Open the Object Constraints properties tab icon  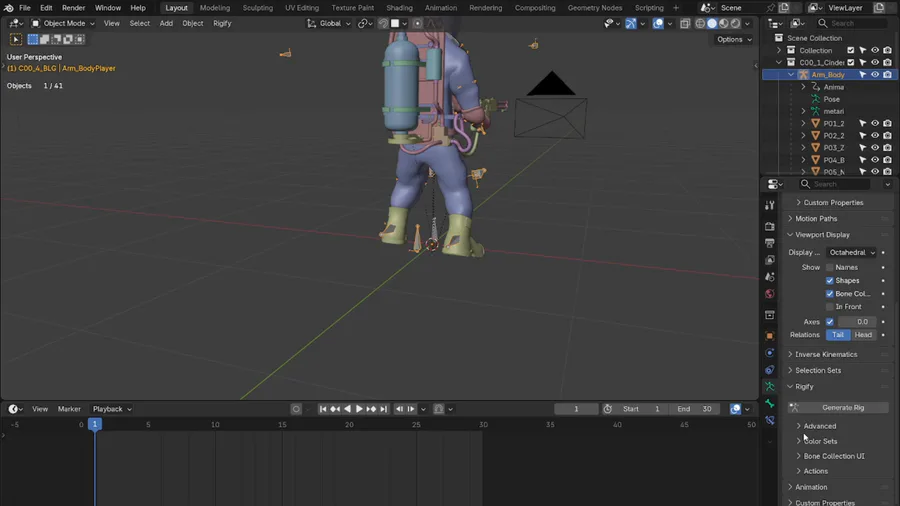pos(770,370)
